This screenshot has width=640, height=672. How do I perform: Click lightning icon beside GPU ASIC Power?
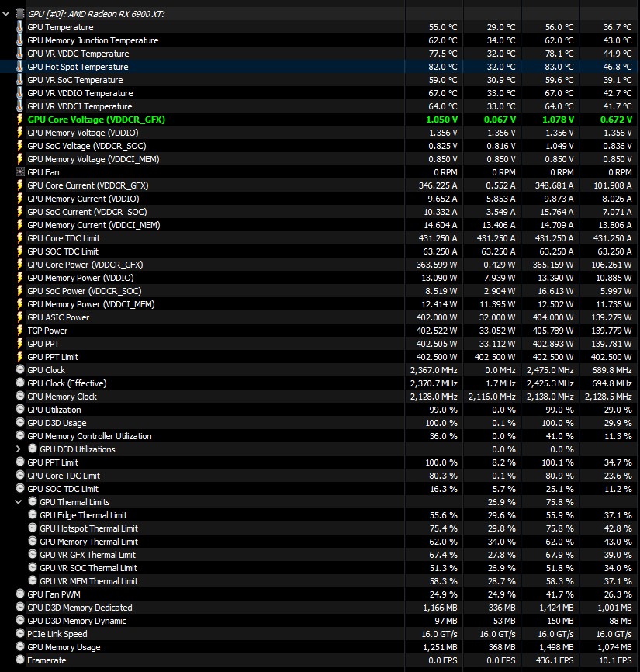click(x=19, y=317)
